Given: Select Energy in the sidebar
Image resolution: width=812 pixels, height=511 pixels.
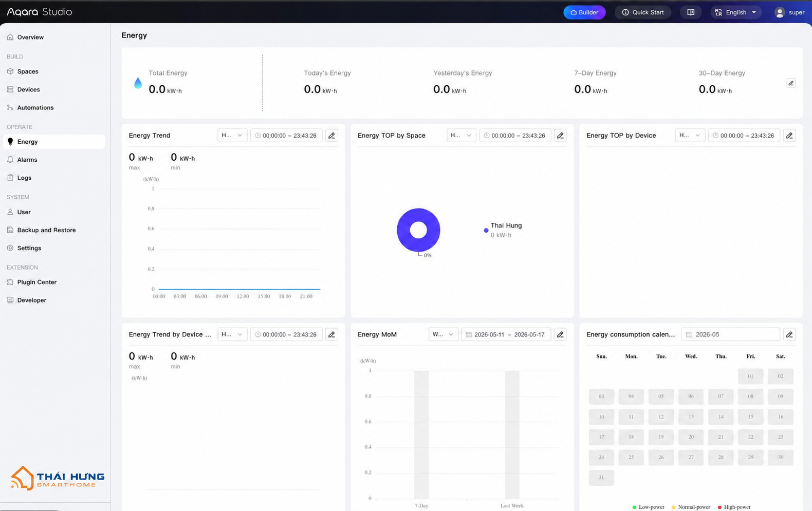Looking at the screenshot, I should 54,142.
